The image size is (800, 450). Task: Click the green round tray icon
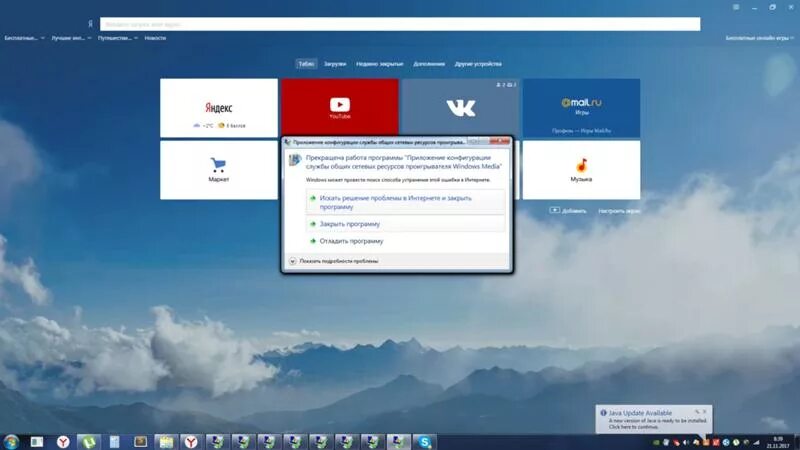(x=736, y=443)
